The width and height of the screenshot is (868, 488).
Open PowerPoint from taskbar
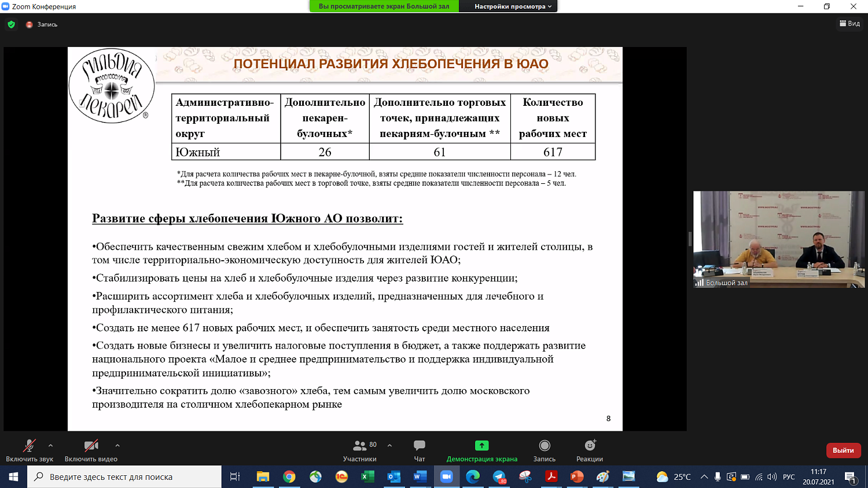tap(577, 476)
